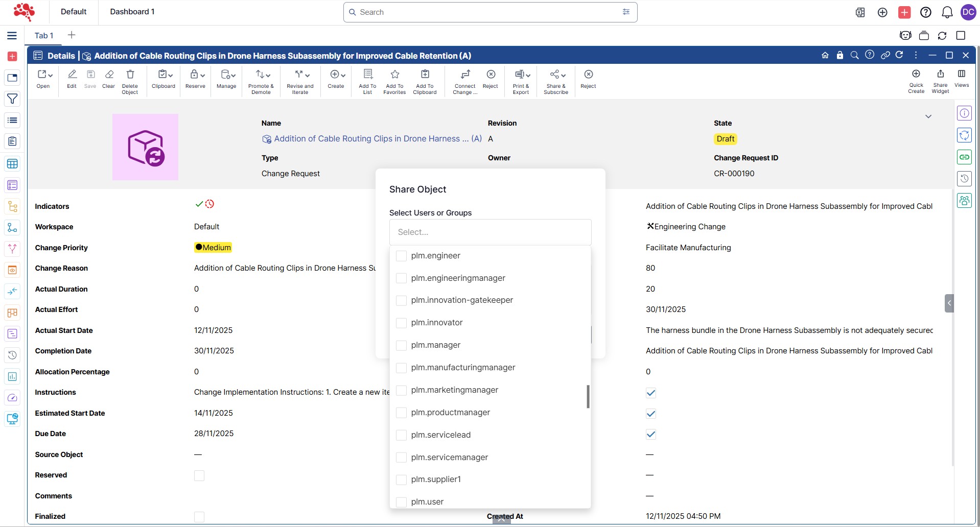Click the Select Users or Groups field
This screenshot has width=980, height=527.
(490, 232)
